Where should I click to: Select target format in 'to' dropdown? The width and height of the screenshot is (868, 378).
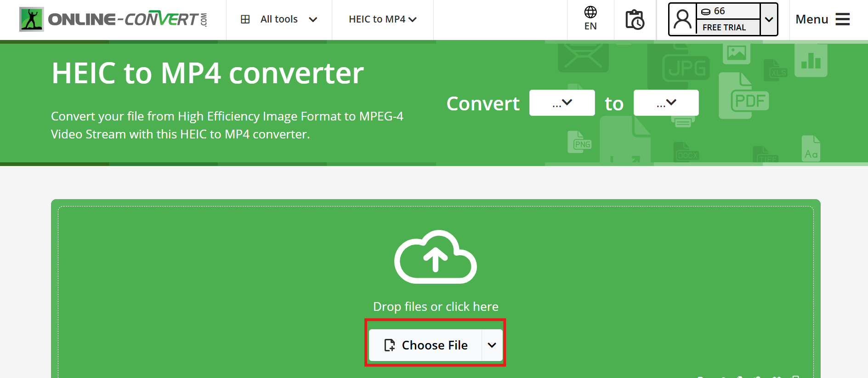coord(666,103)
